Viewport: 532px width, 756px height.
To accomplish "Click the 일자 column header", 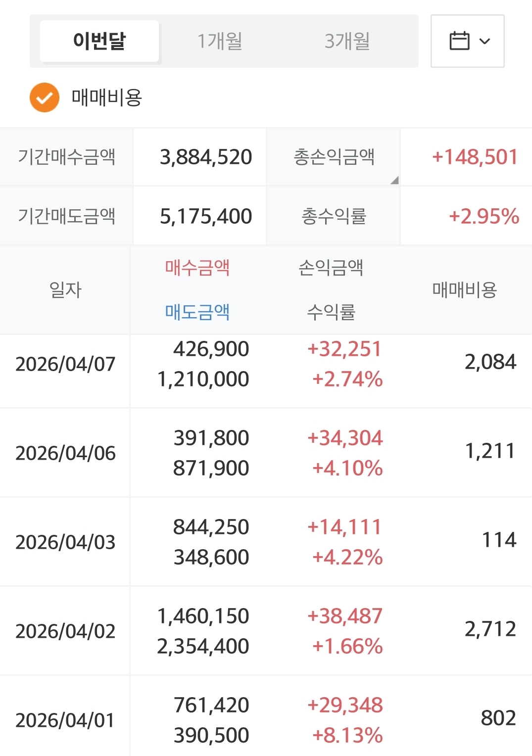I will click(x=65, y=290).
